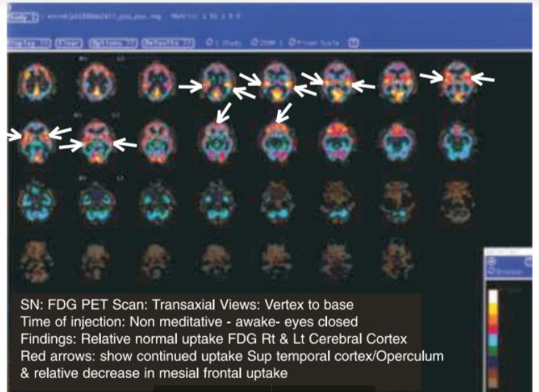Select the last slice in the bottom row
The image size is (539, 392).
tap(398, 259)
